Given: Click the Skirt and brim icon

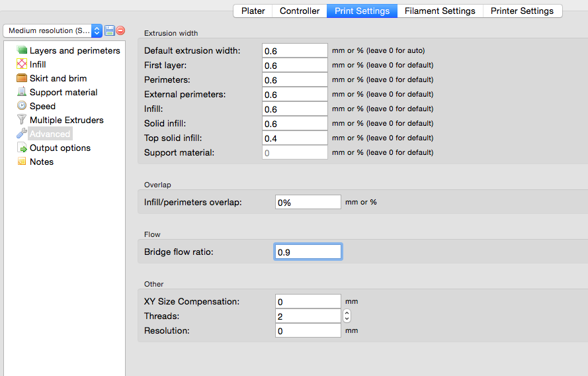Looking at the screenshot, I should click(22, 78).
